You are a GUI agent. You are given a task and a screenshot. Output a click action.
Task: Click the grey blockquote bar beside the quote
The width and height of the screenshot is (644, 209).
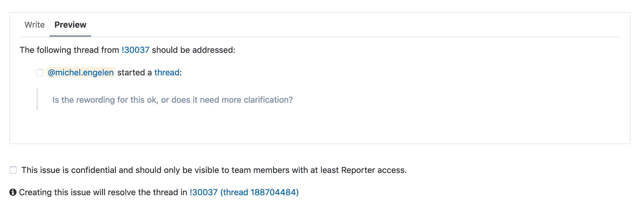[37, 99]
